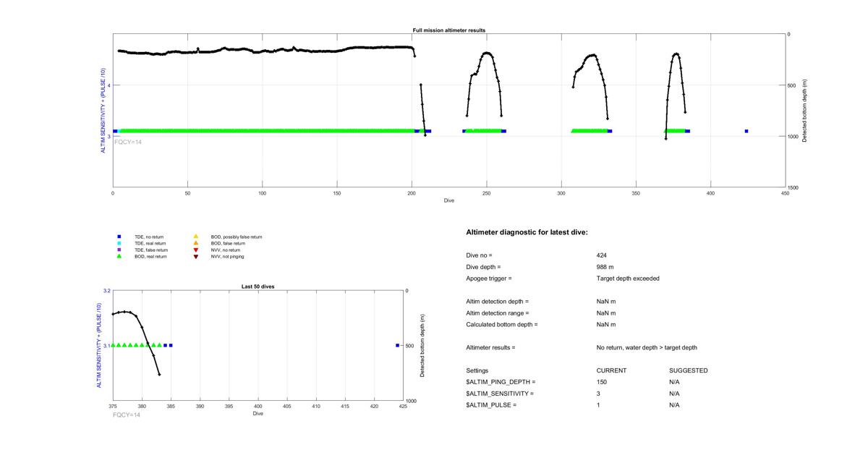Click the cyan square TDE real return legend marker
The height and width of the screenshot is (450, 868).
click(x=119, y=243)
